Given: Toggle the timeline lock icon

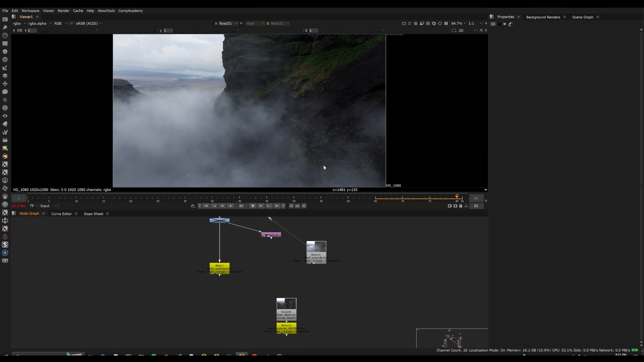Looking at the screenshot, I should pos(461,206).
